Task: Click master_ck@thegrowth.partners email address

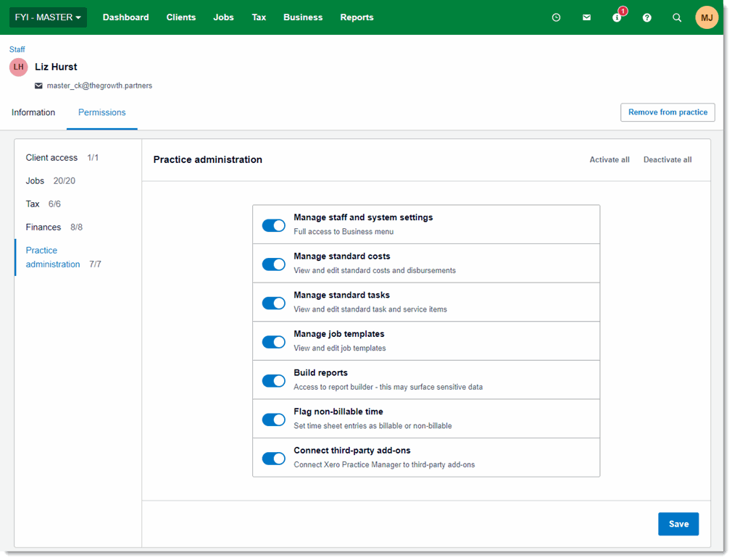Action: (99, 86)
